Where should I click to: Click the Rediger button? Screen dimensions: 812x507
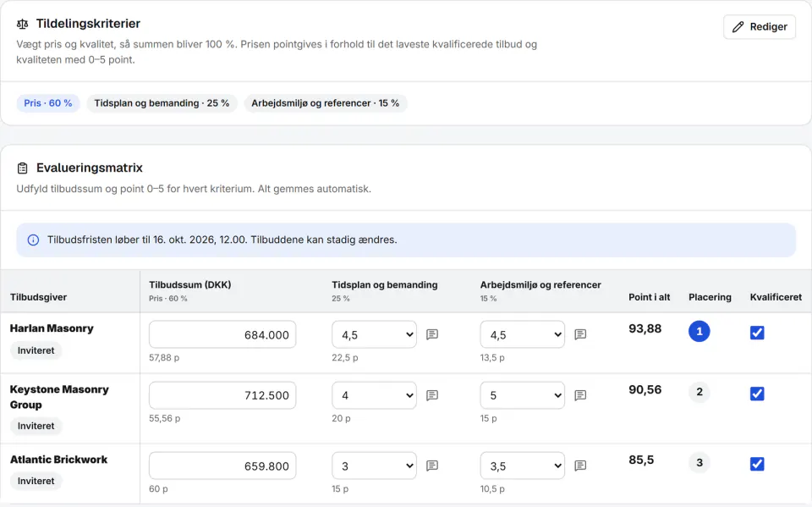[760, 27]
